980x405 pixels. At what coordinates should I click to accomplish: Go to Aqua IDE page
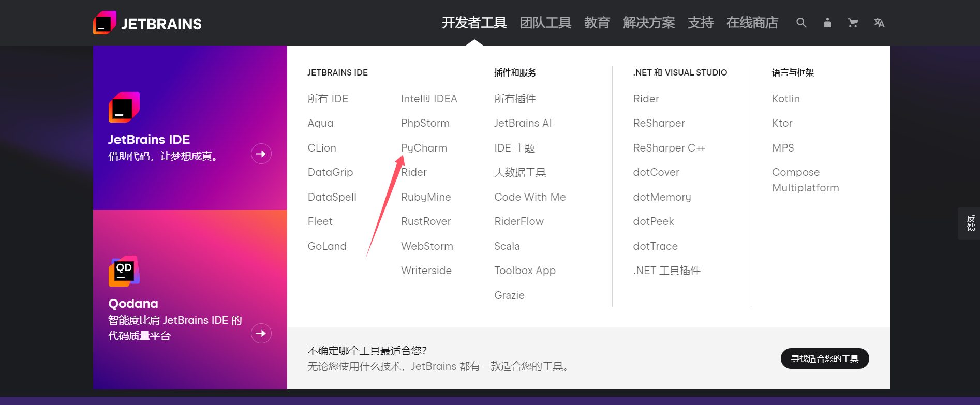(320, 123)
